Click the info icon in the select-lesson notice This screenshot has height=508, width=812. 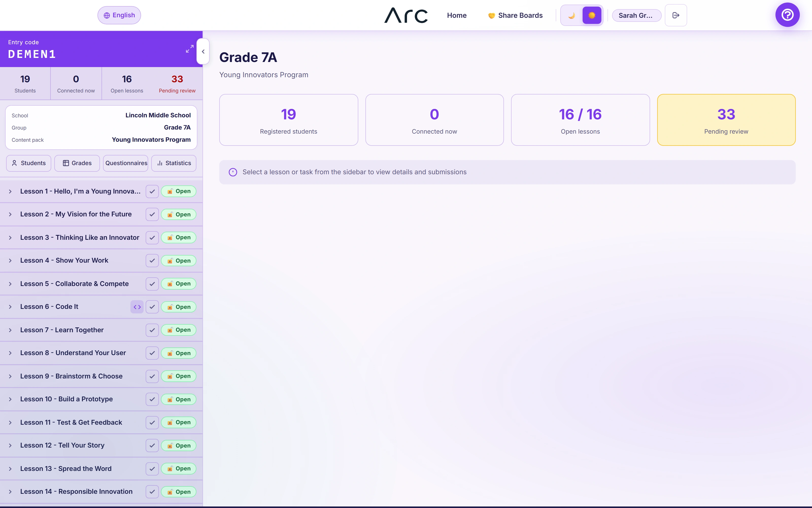pos(233,172)
